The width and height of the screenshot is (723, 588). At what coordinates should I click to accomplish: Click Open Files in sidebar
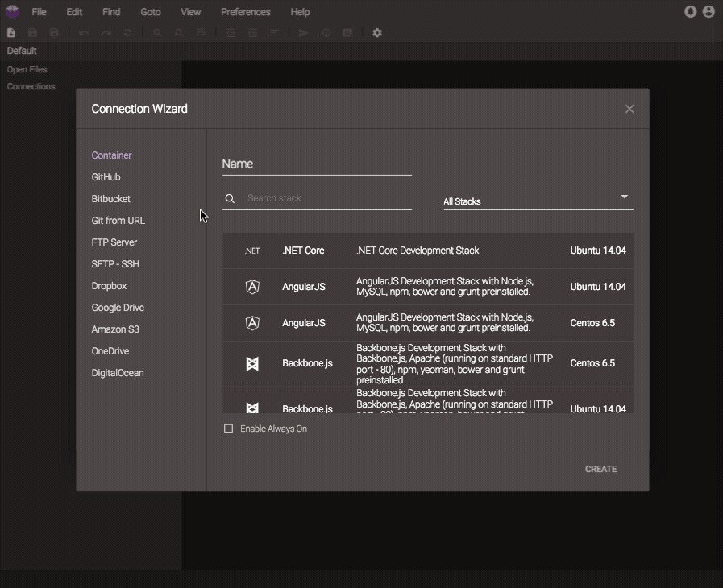[27, 69]
